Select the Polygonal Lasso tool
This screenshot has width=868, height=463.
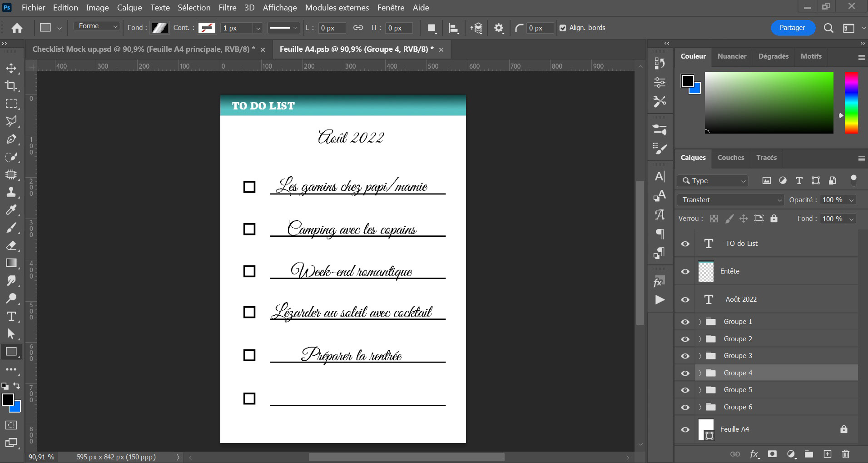(x=11, y=121)
